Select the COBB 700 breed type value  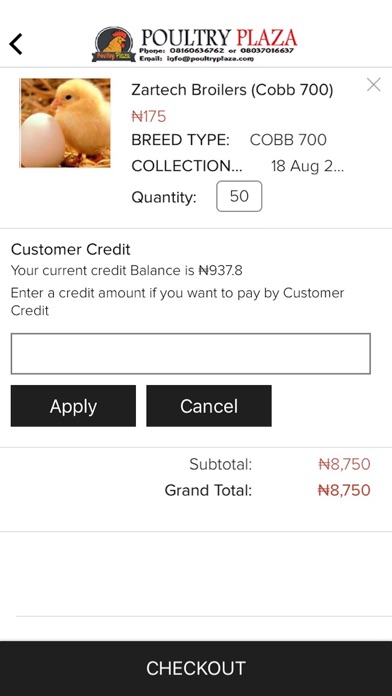point(288,140)
